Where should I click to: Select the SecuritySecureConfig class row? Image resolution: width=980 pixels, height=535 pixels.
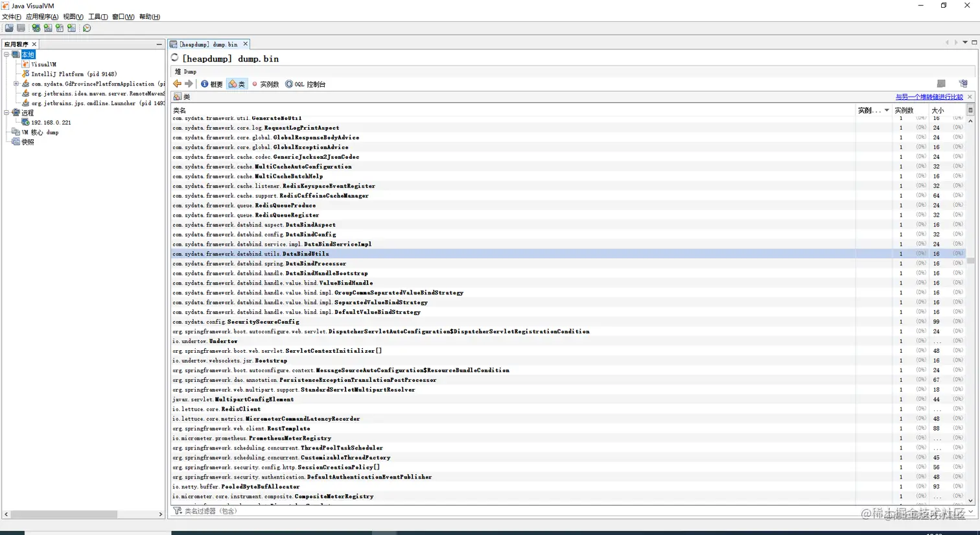point(568,322)
